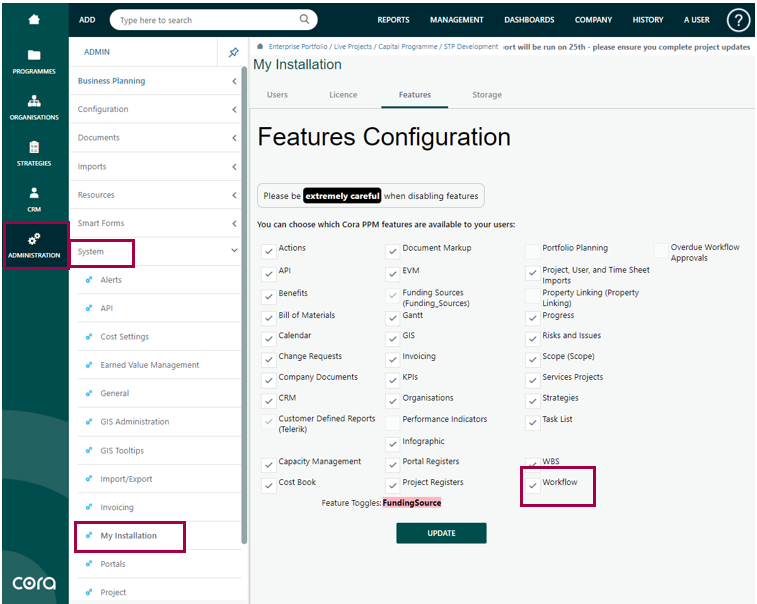Toggle the Workflow feature checkbox
Viewport: 757px width, 604px height.
click(533, 485)
